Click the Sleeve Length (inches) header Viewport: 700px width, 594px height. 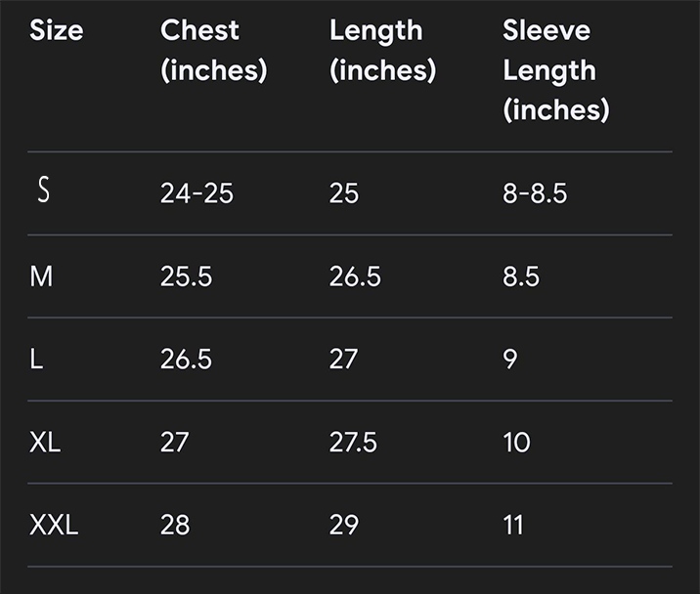[556, 70]
